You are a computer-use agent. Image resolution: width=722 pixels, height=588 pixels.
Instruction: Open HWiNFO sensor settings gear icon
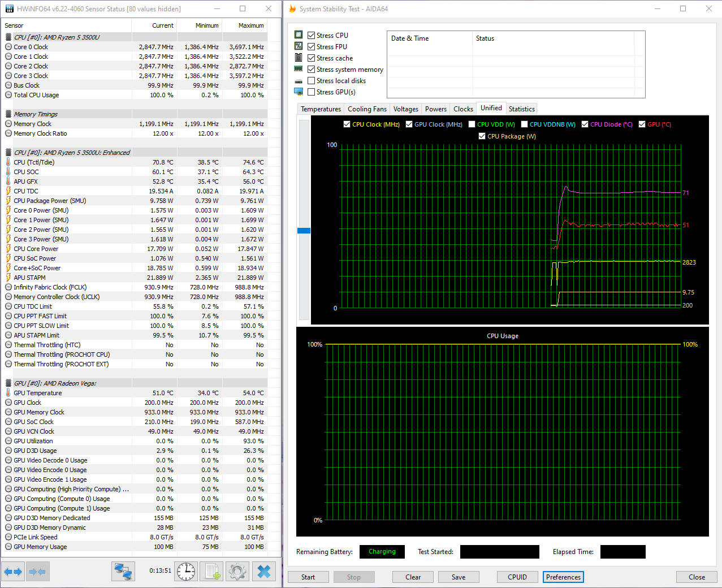[x=237, y=572]
